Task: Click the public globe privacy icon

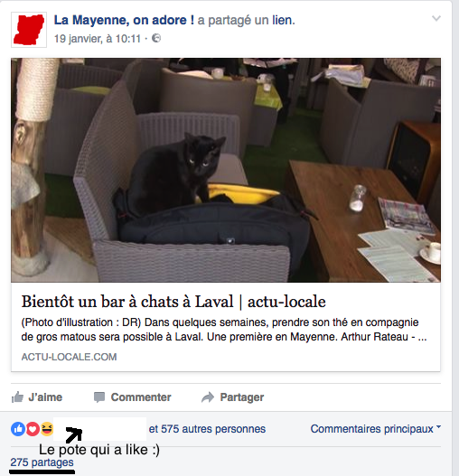Action: coord(156,38)
